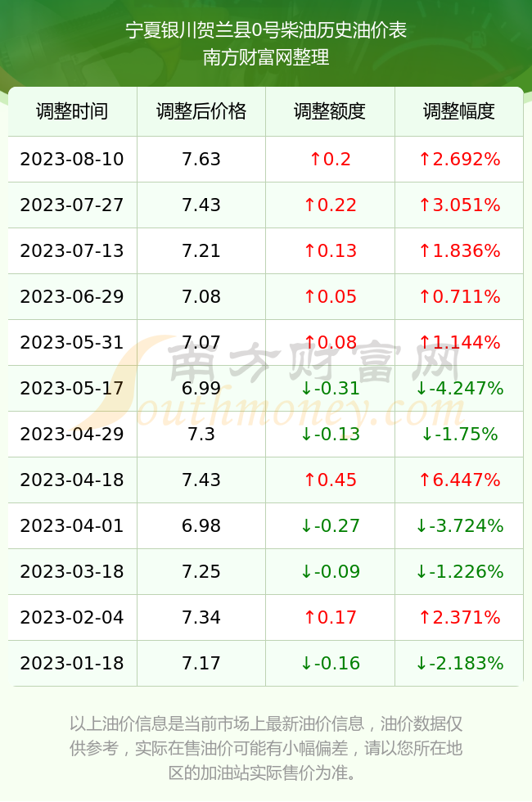Screen dimensions: 532x802
Task: Click the ↓-4.247% percentage cell
Action: coord(459,388)
